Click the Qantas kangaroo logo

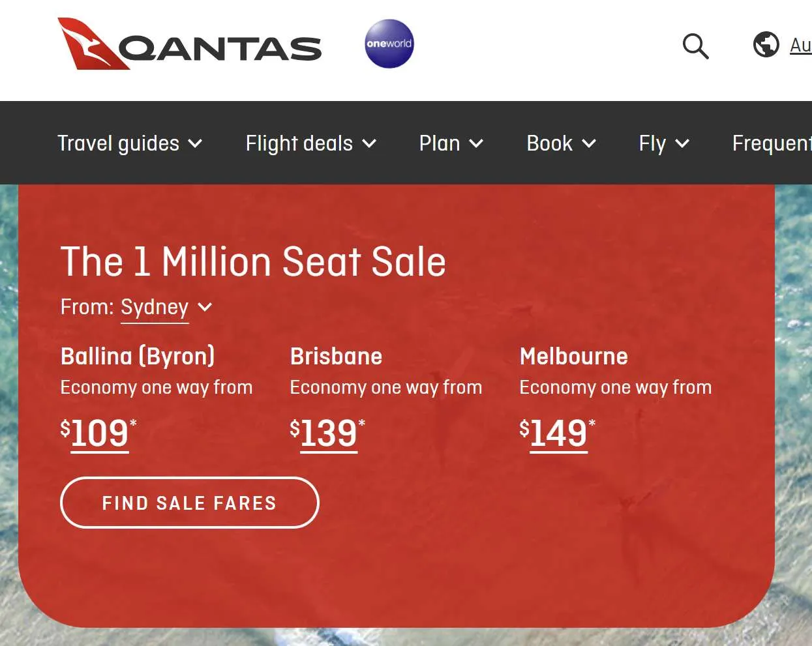click(189, 44)
